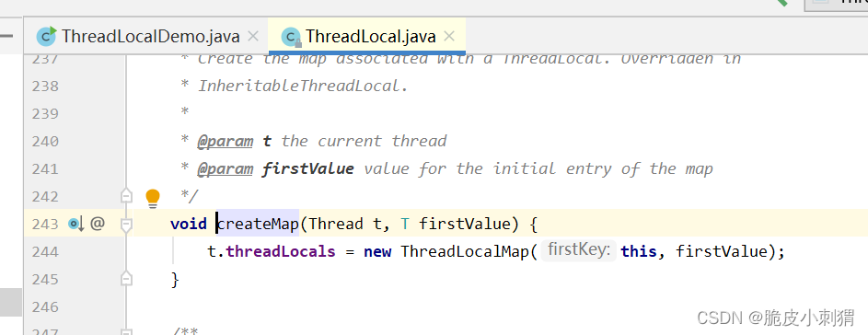Click the ThreadLocalDemo.java class file icon
This screenshot has height=335, width=868.
click(x=47, y=36)
